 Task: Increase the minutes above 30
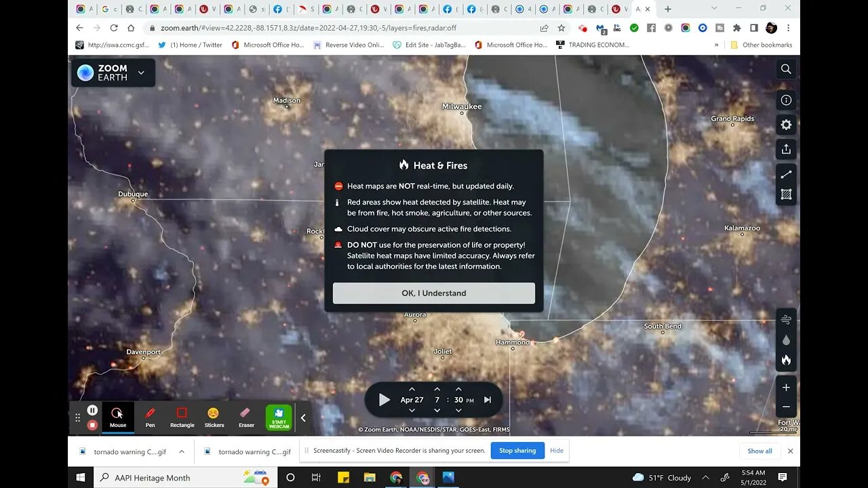(x=458, y=390)
